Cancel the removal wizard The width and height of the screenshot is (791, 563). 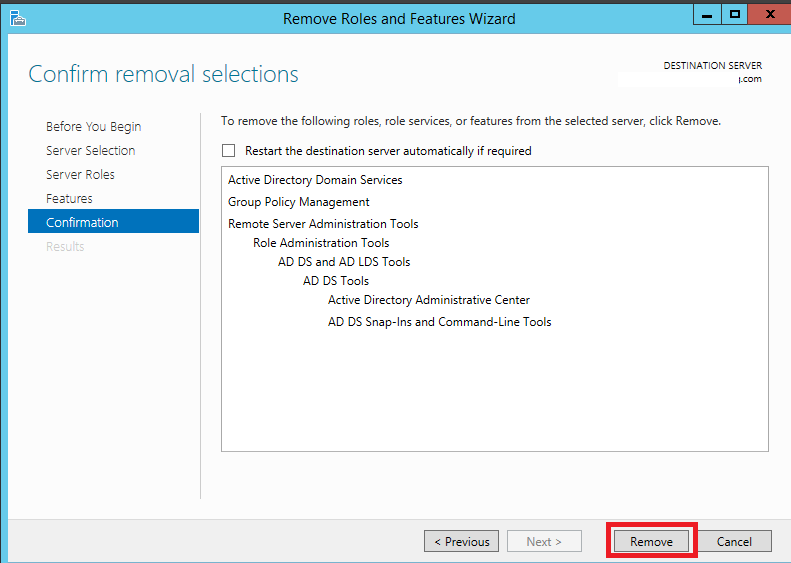734,541
